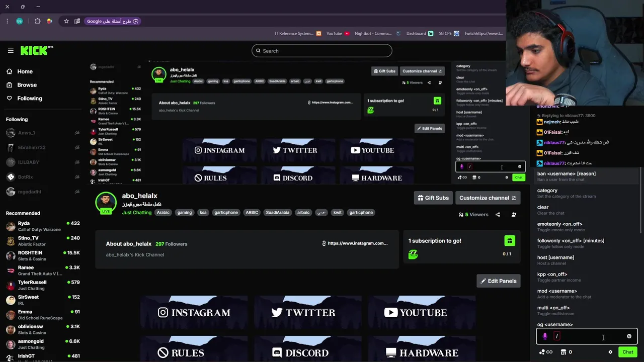Viewport: 644px width, 362px height.
Task: Select the 'ksa' tag on main page
Action: point(203,213)
